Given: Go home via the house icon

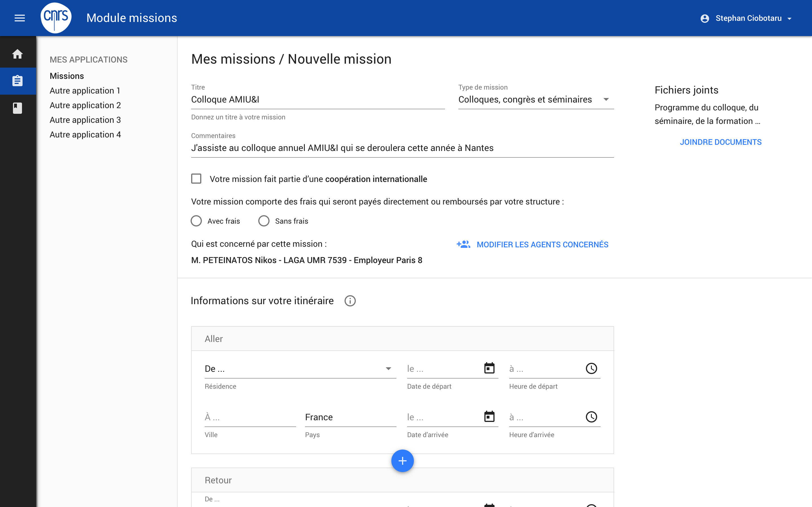Looking at the screenshot, I should tap(17, 54).
